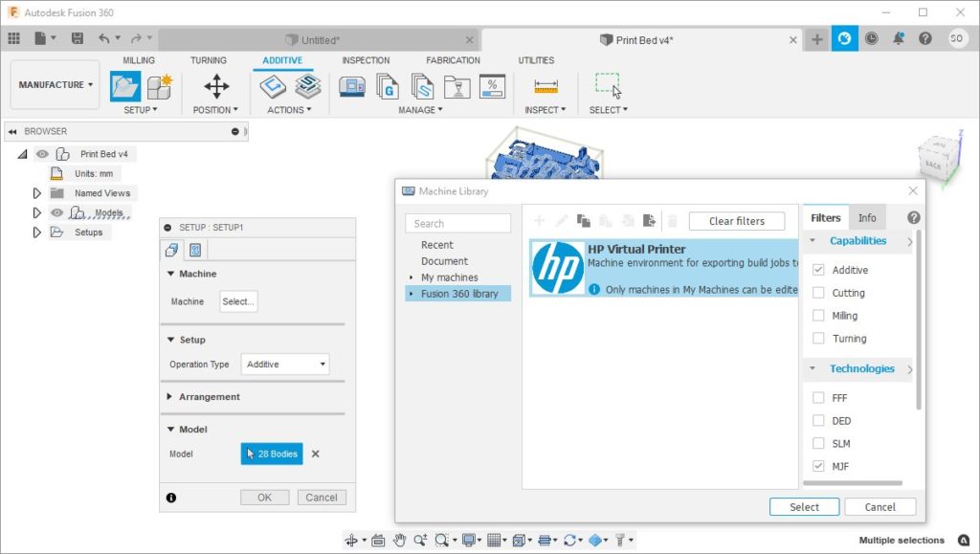Enable the Milling capability checkbox
This screenshot has height=554, width=980.
[818, 316]
